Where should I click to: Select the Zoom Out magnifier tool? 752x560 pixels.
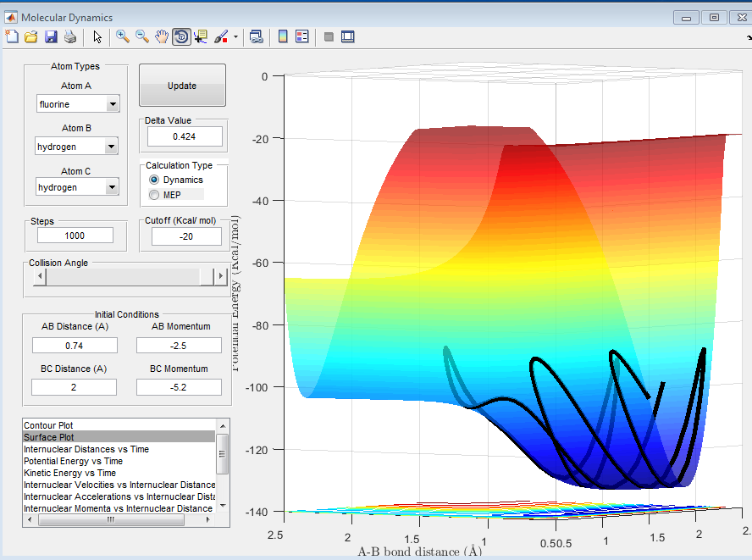142,36
